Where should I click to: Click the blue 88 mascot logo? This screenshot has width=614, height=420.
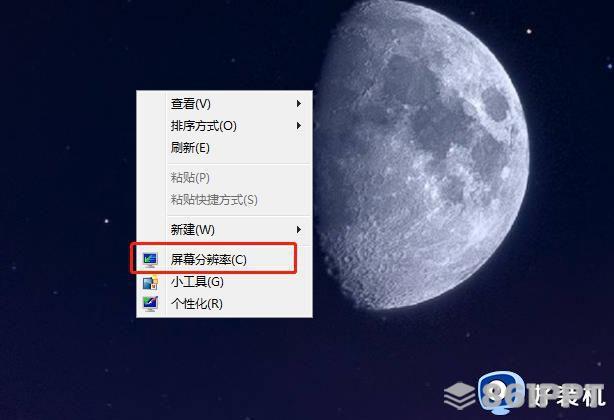pyautogui.click(x=502, y=393)
